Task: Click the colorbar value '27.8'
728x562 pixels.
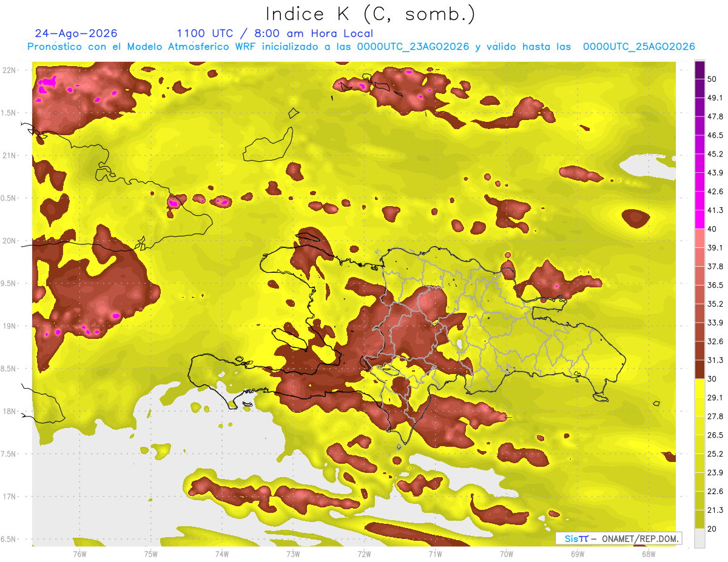Action: [715, 416]
